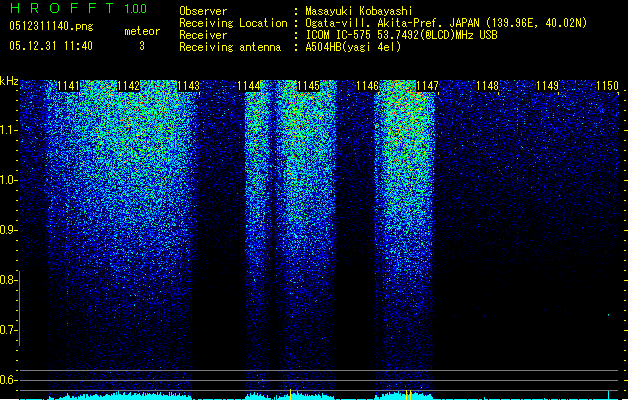The image size is (629, 400).
Task: Click the 1.1 kHz frequency tick label
Action: 8,130
